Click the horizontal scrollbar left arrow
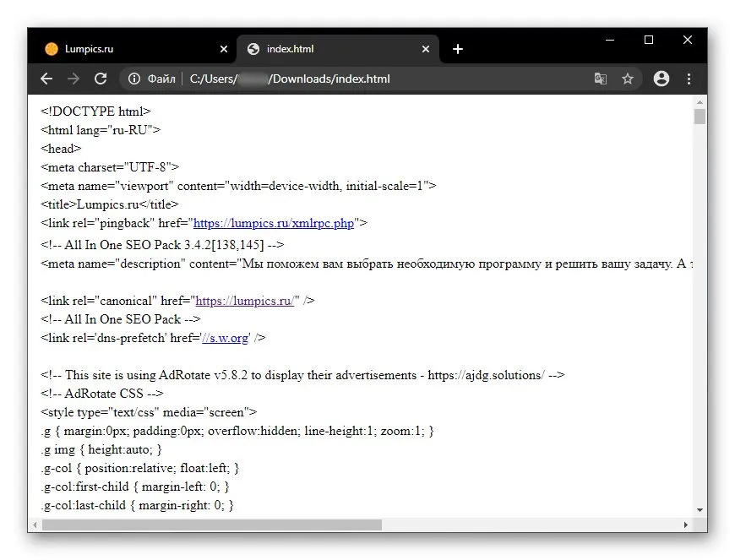The image size is (735, 560). [35, 525]
